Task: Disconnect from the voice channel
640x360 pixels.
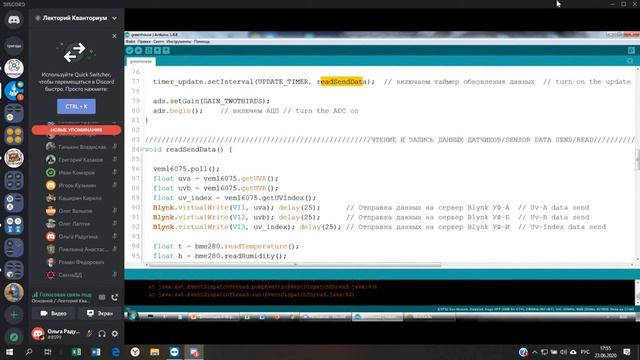Action: [x=115, y=297]
